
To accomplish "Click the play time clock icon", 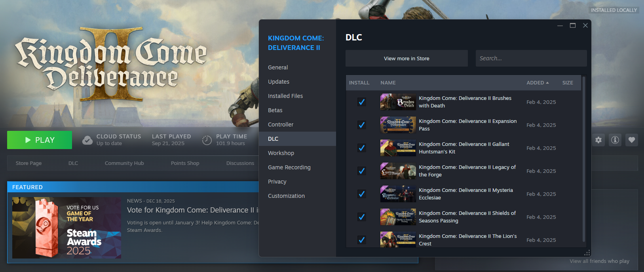I will pos(207,140).
